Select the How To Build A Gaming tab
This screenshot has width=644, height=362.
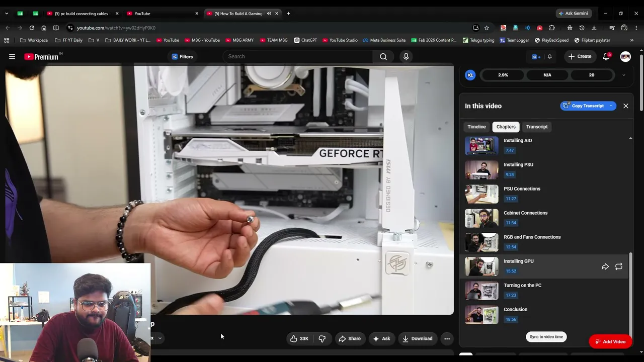point(242,14)
